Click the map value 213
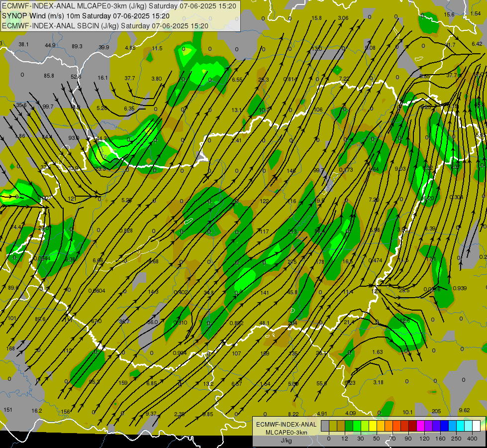The image size is (487, 448). tap(292, 231)
